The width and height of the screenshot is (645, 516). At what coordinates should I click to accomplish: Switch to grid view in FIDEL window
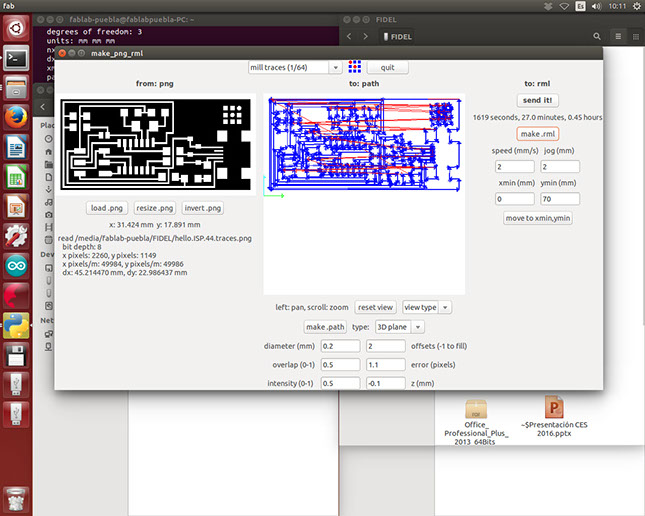coord(635,37)
